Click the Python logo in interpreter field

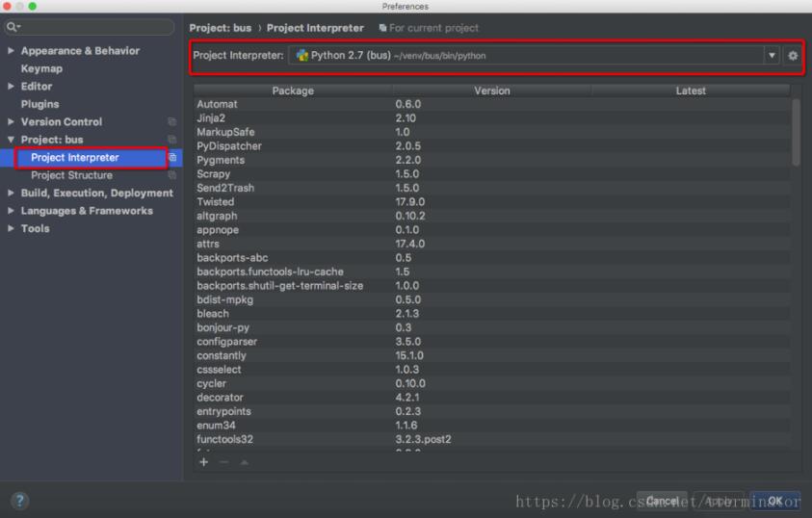[x=301, y=56]
